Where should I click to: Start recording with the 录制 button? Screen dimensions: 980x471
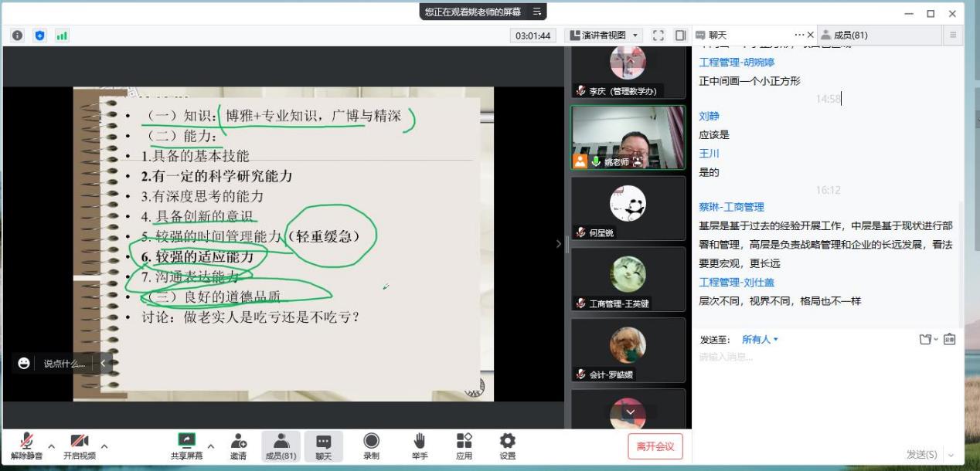[x=371, y=445]
